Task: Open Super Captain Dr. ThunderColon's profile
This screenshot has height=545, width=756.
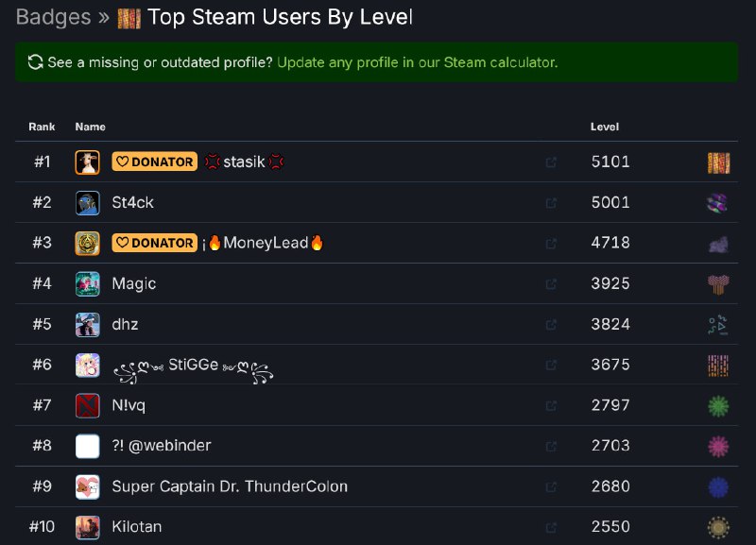Action: point(230,486)
